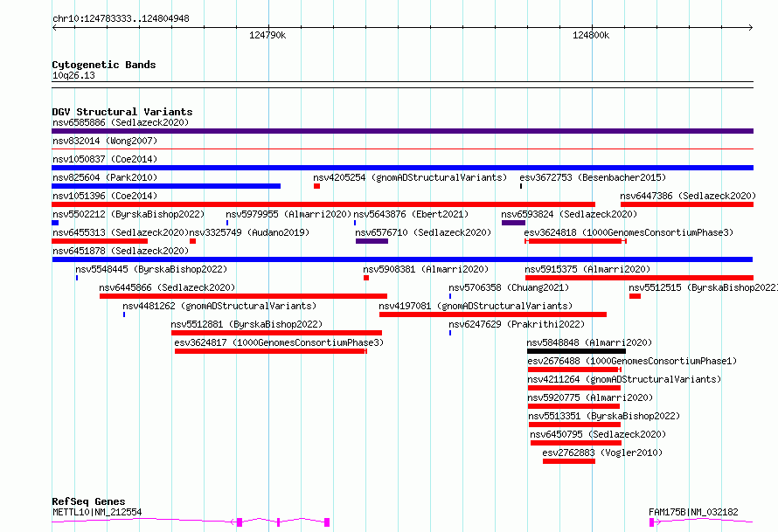Open the nsv3325749 (Audano2019) label
The image size is (778, 532).
pos(249,232)
